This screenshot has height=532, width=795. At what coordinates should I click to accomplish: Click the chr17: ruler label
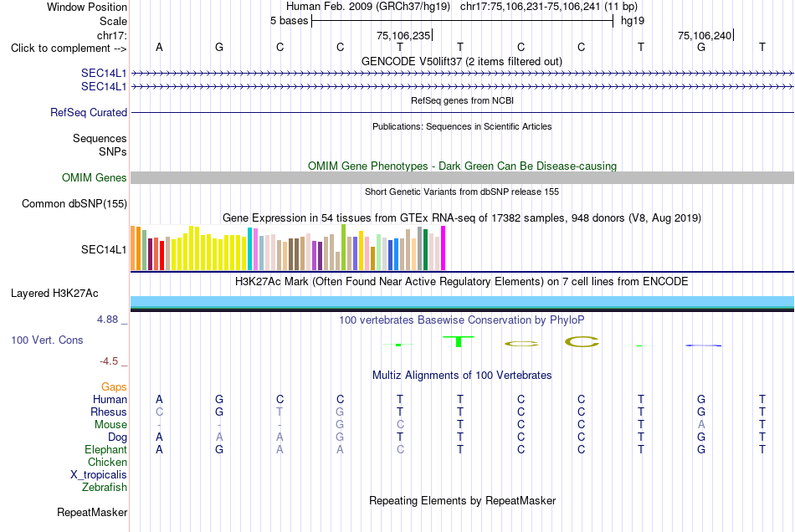(x=112, y=35)
